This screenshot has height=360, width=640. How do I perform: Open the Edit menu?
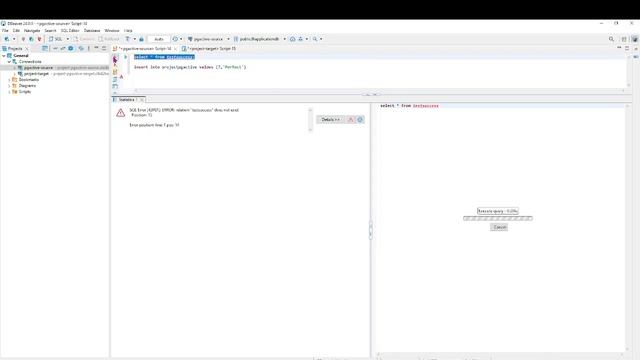click(16, 31)
